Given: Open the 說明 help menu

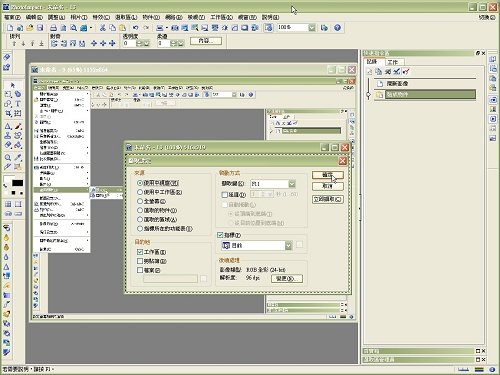Looking at the screenshot, I should click(x=270, y=17).
